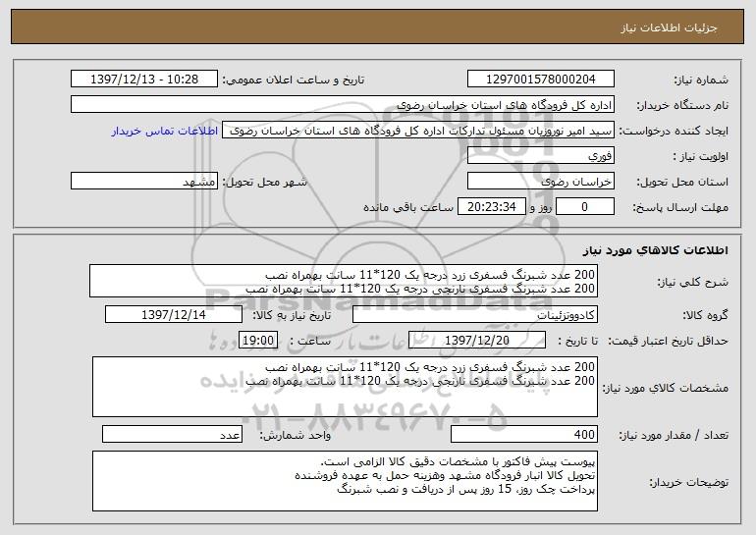The height and width of the screenshot is (535, 756).
Task: Select the ایجاد کننده درخواست field
Action: point(418,131)
